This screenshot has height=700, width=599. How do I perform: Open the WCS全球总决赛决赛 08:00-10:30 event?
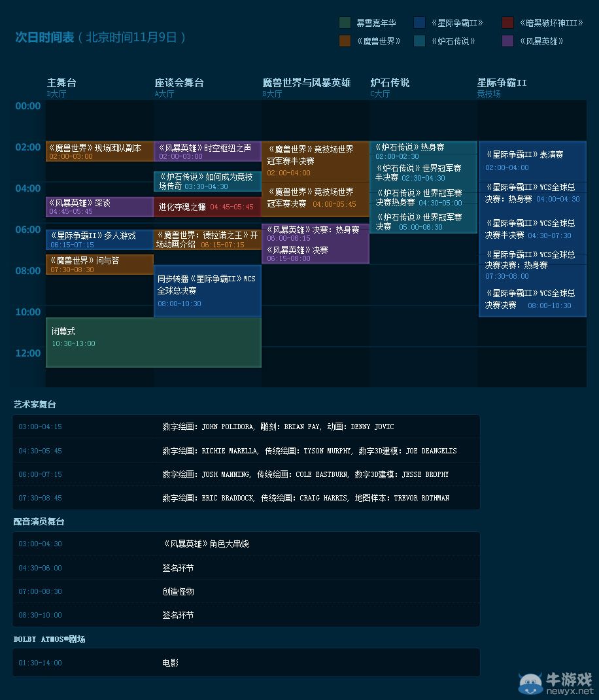(x=532, y=299)
